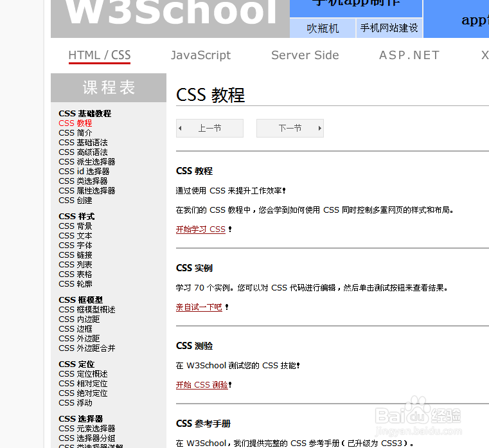Open CSS 定位概述 sidebar item
The height and width of the screenshot is (448, 489).
pos(83,374)
